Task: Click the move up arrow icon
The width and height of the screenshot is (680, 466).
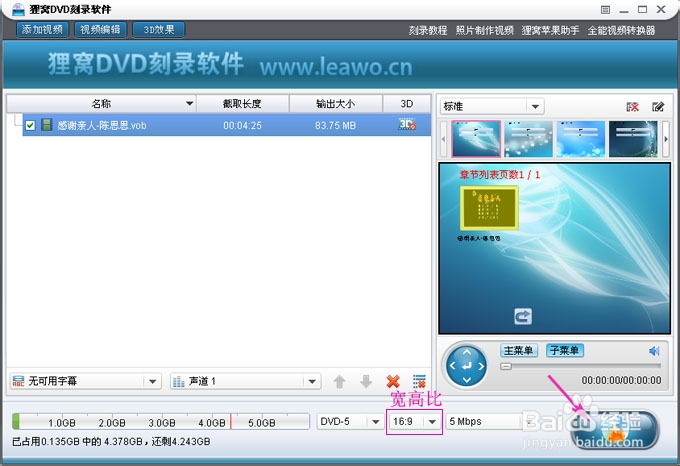Action: click(340, 381)
